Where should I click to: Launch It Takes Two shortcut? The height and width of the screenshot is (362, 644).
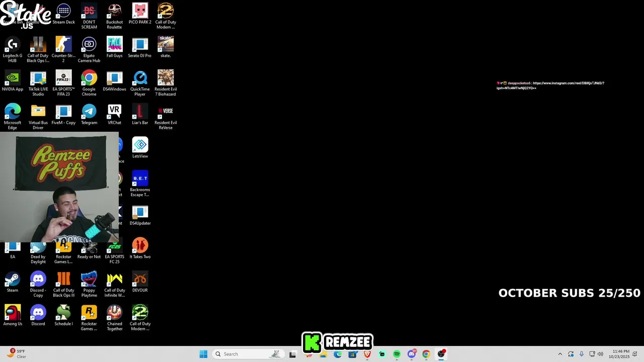(x=140, y=248)
